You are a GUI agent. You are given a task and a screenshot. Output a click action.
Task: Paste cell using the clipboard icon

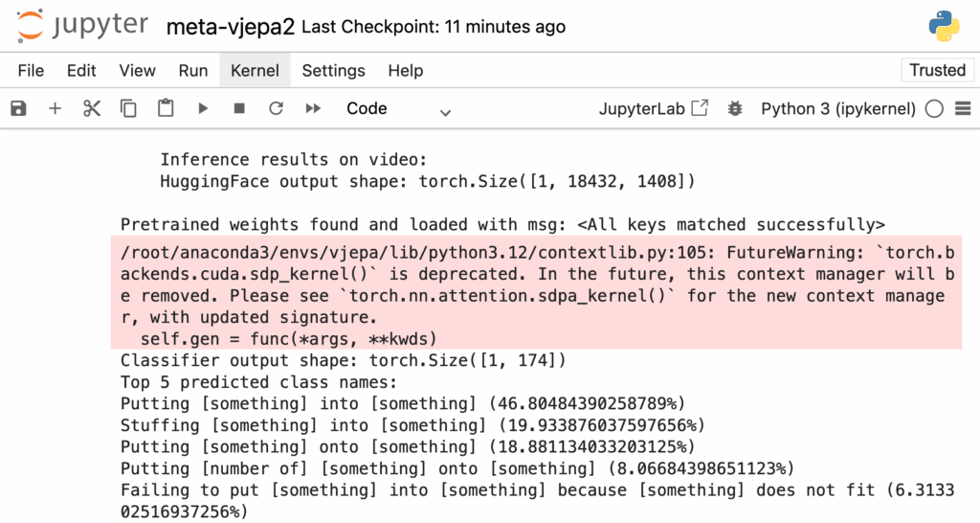(x=166, y=108)
